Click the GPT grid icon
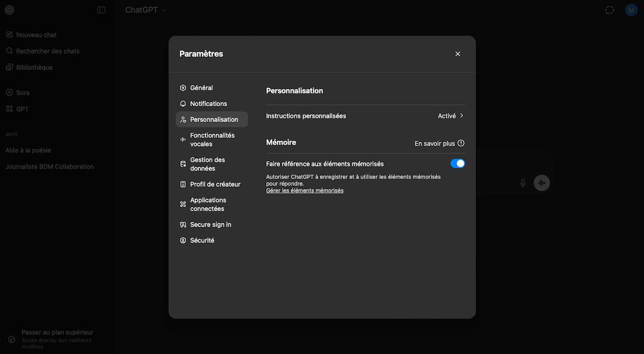 click(x=9, y=109)
